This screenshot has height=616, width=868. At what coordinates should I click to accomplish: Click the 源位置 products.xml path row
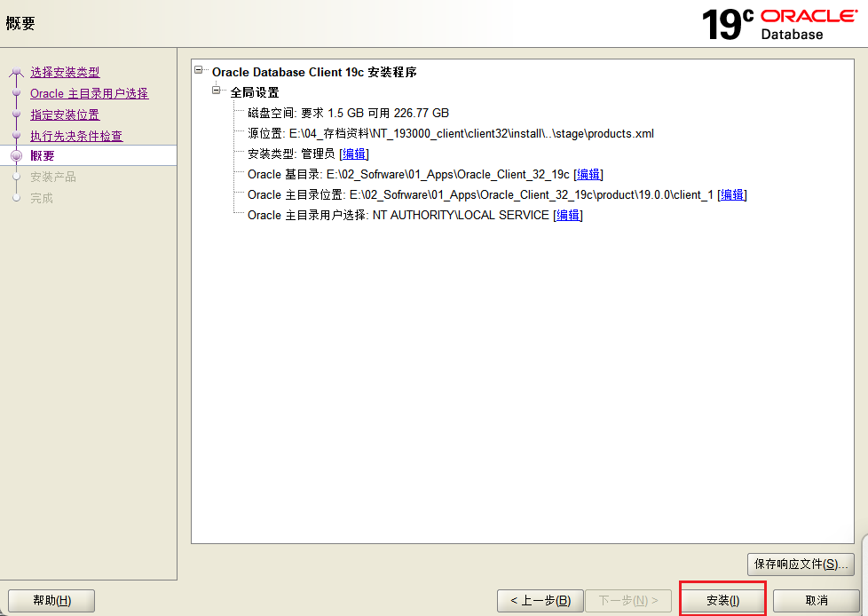point(451,133)
